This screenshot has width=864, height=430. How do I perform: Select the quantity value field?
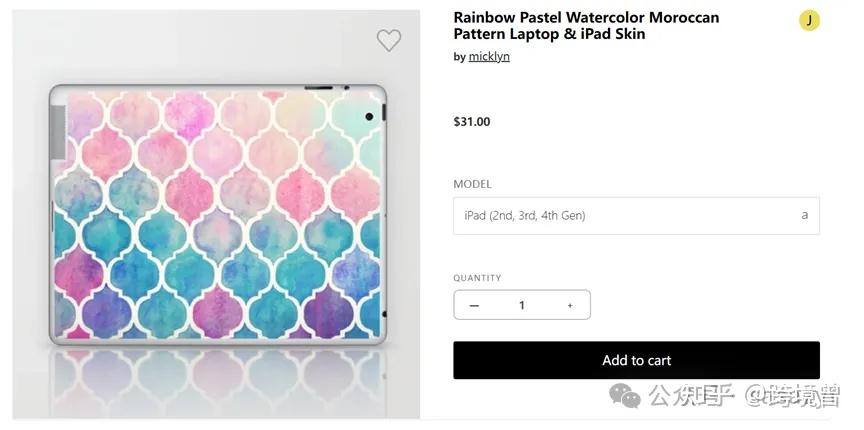coord(521,305)
